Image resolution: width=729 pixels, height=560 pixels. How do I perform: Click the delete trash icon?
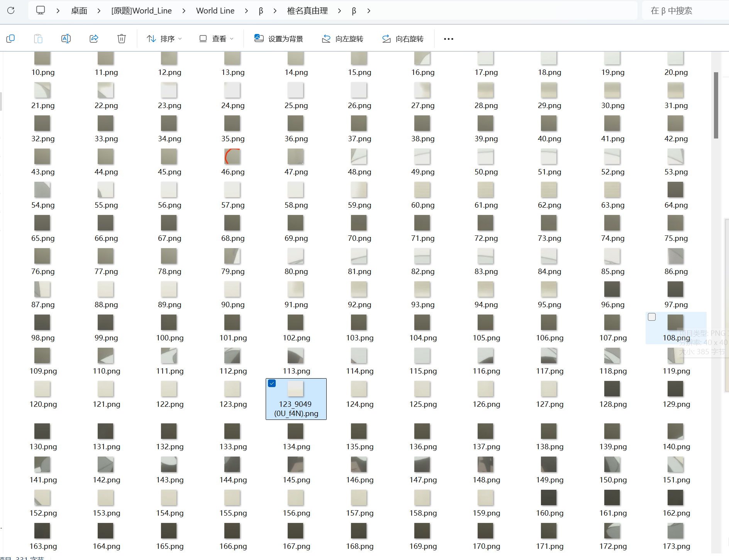[122, 39]
